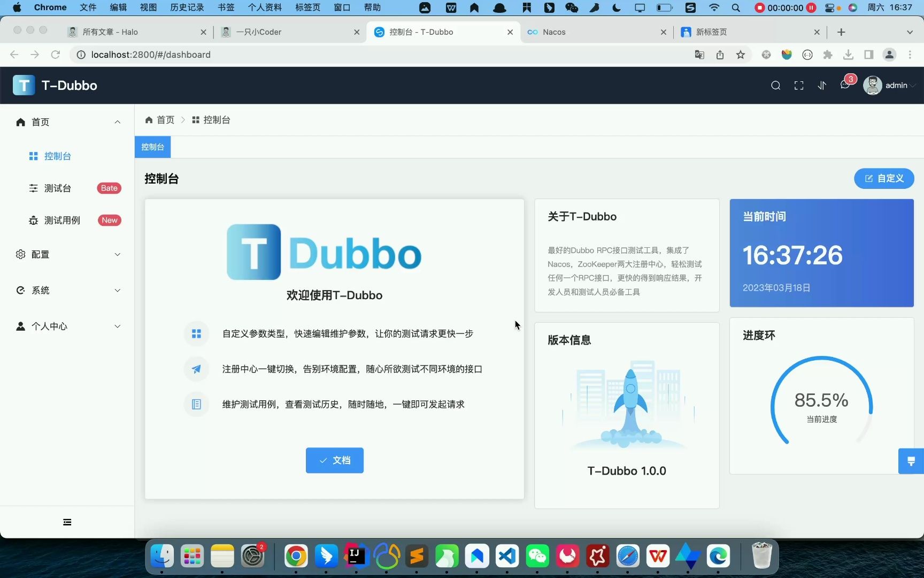This screenshot has width=924, height=578.
Task: Open Finder from the dock
Action: click(162, 557)
